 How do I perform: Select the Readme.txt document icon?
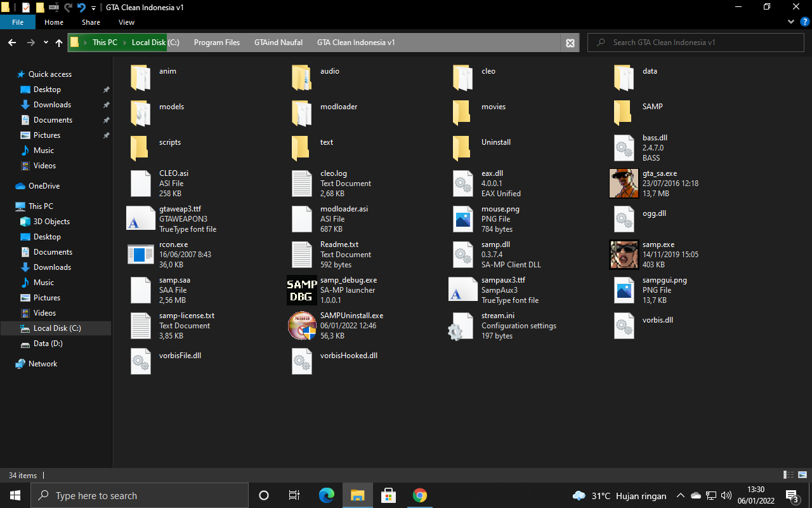coord(302,254)
